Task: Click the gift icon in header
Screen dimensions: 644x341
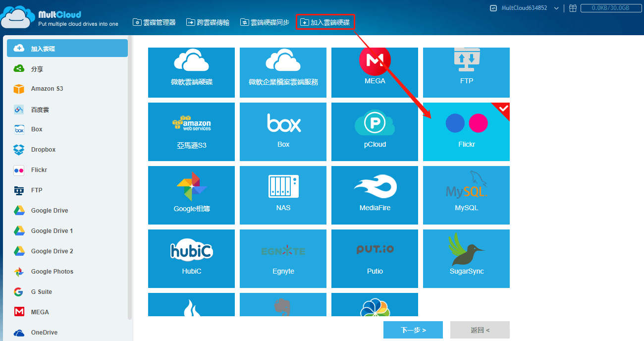Action: pos(573,8)
